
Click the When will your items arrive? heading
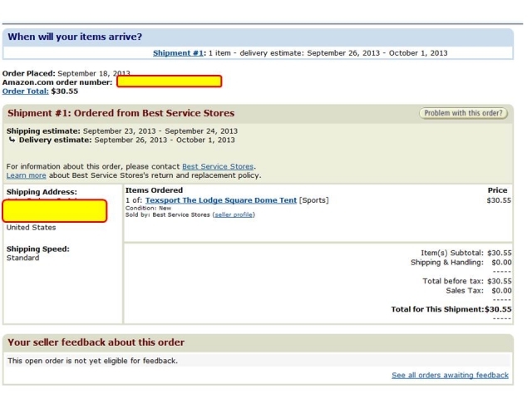coord(75,37)
